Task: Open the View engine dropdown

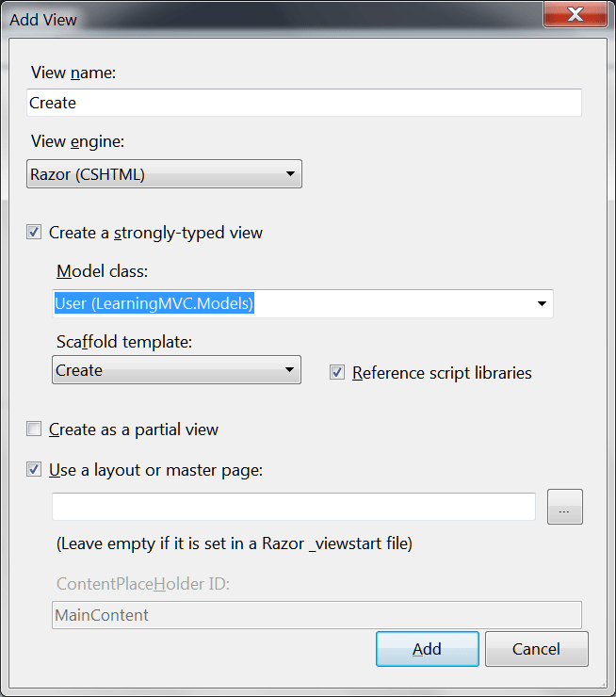Action: coord(164,174)
